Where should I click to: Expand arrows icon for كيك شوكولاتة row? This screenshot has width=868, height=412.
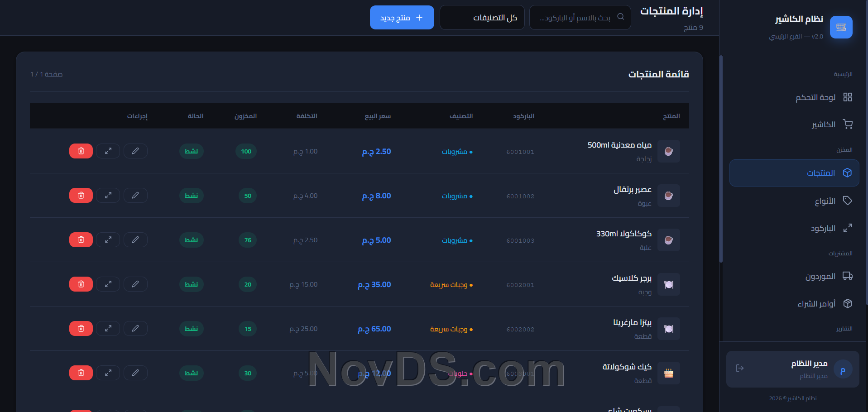point(108,373)
